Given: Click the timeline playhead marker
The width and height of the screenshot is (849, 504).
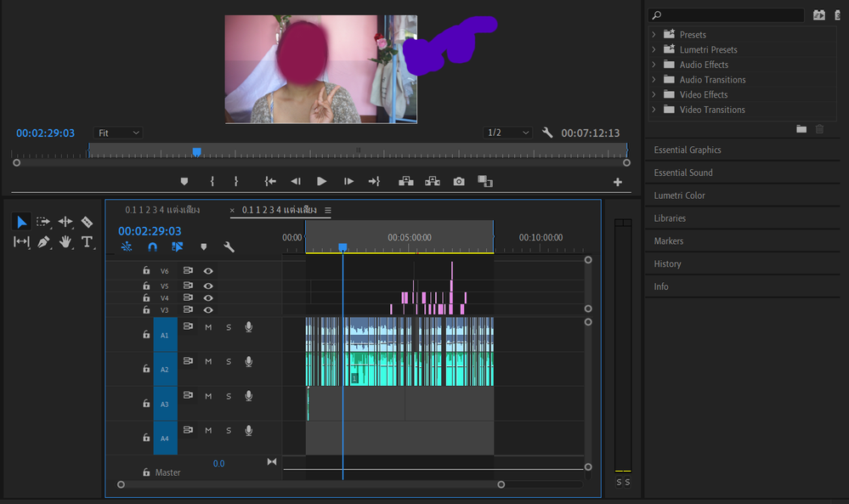Looking at the screenshot, I should coord(342,247).
